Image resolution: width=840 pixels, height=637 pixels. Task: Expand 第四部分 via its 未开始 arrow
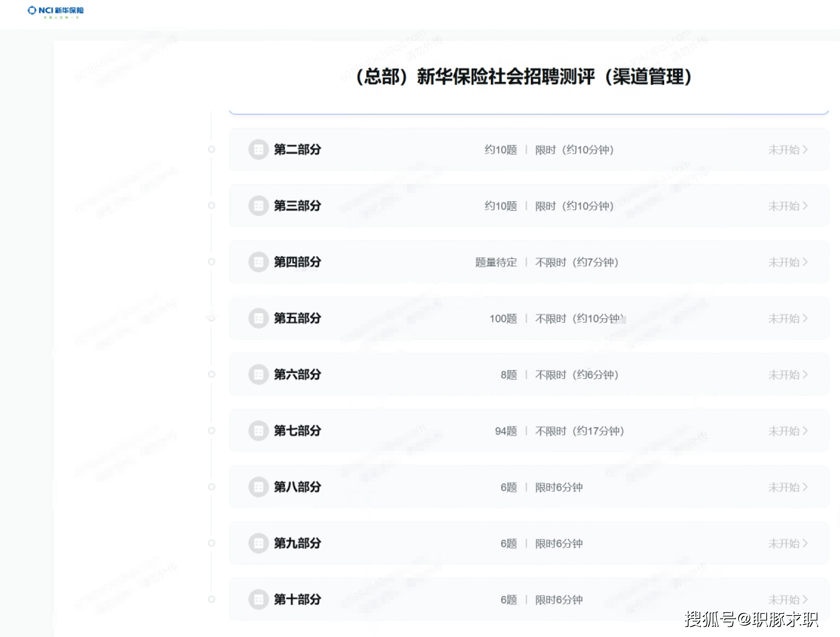805,262
